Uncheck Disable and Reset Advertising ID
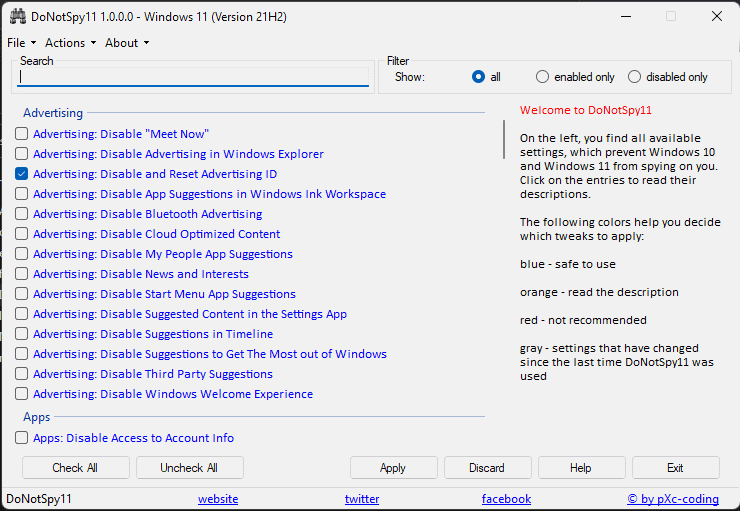 pos(21,174)
